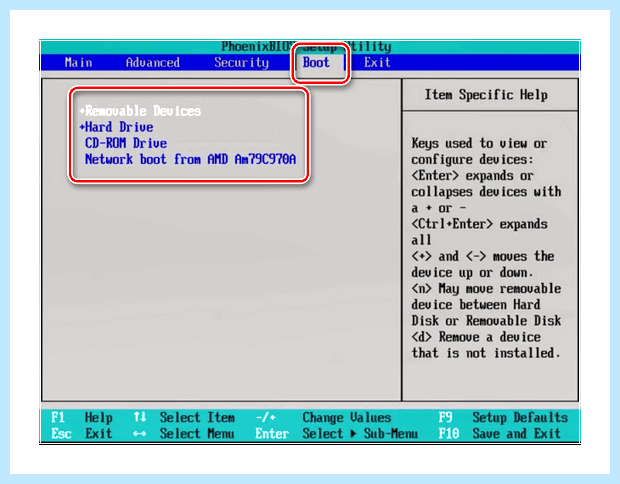Click help line '<Ctrl+Enter> expands'
Viewport: 620px width, 484px height.
coord(479,224)
